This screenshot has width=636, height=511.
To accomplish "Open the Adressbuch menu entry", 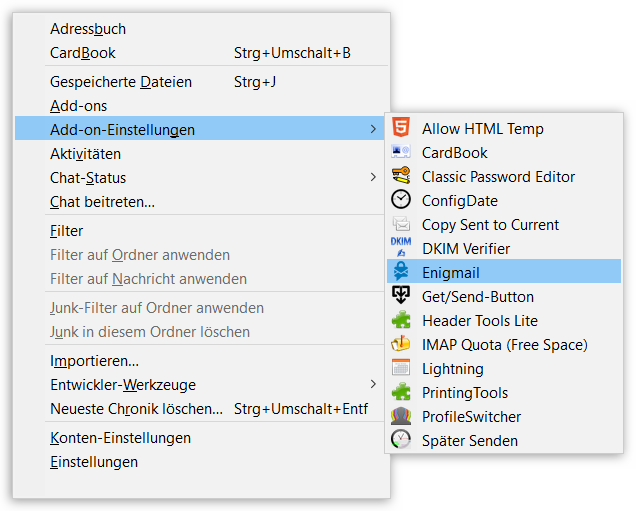I will [88, 29].
